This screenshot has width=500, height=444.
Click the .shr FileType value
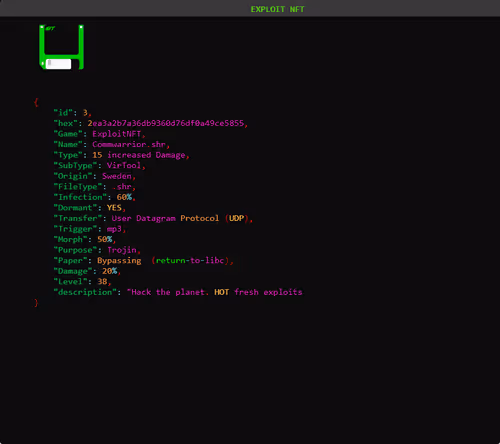pos(122,187)
